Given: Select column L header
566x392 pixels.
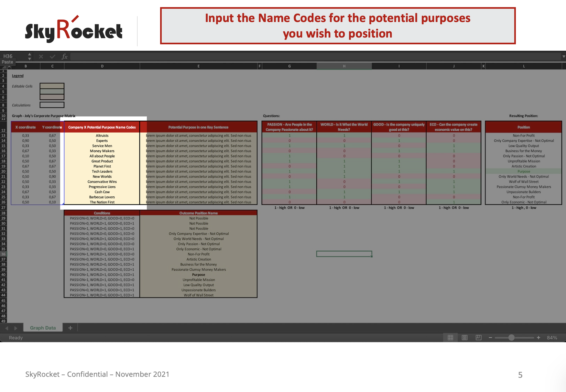Looking at the screenshot, I should (x=524, y=66).
